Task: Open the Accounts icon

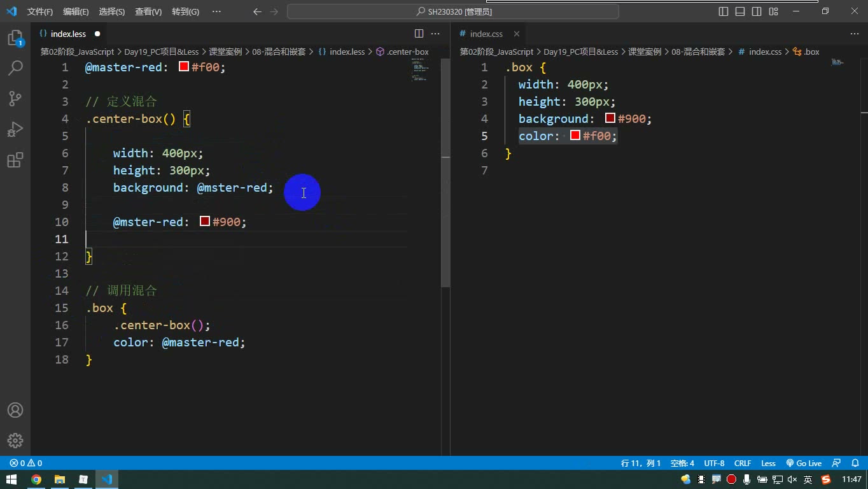Action: [x=15, y=410]
